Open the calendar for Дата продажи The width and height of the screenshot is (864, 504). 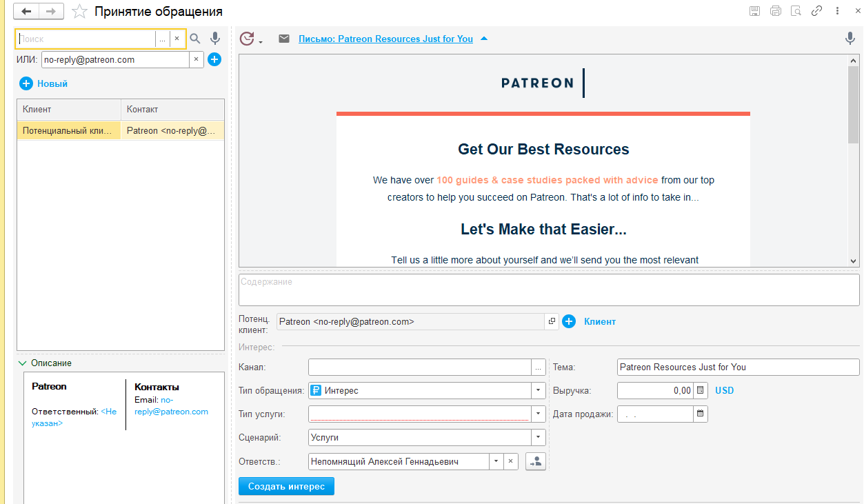coord(701,414)
